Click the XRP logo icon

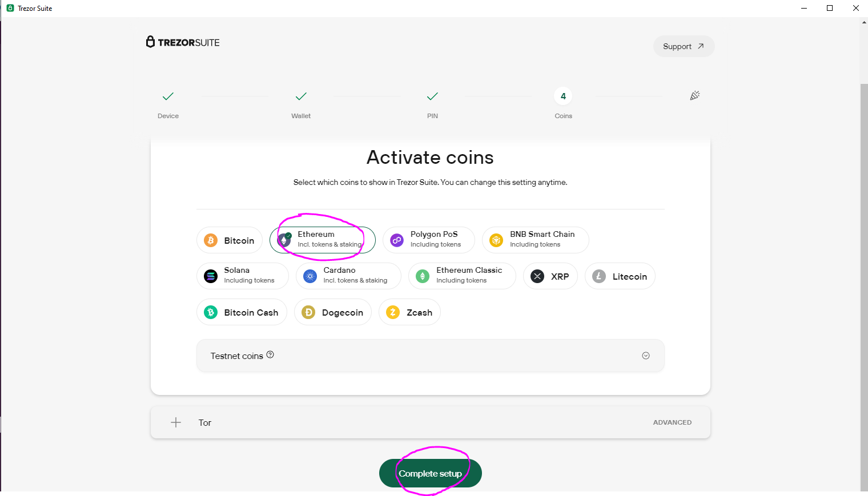click(537, 276)
